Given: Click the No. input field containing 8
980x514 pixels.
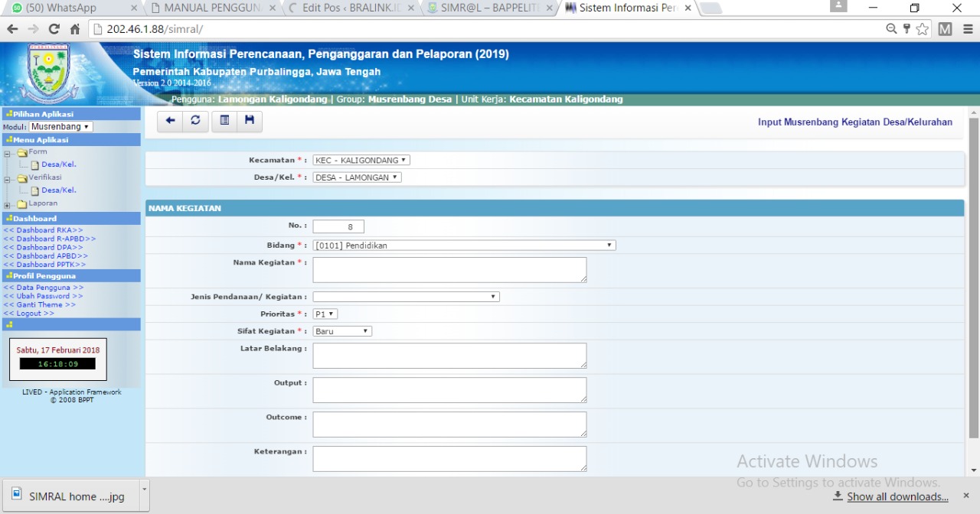Looking at the screenshot, I should (x=338, y=226).
